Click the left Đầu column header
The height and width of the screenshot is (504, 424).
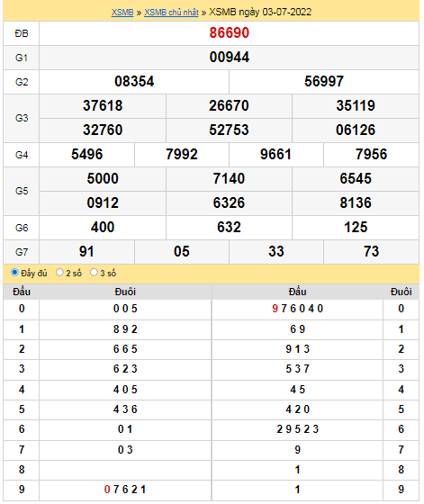22,292
